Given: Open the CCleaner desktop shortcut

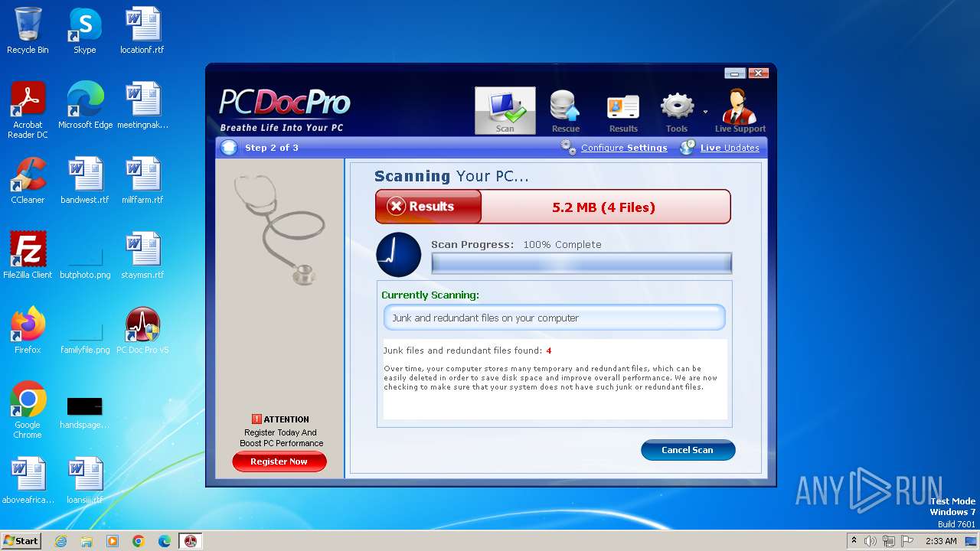Looking at the screenshot, I should point(28,181).
